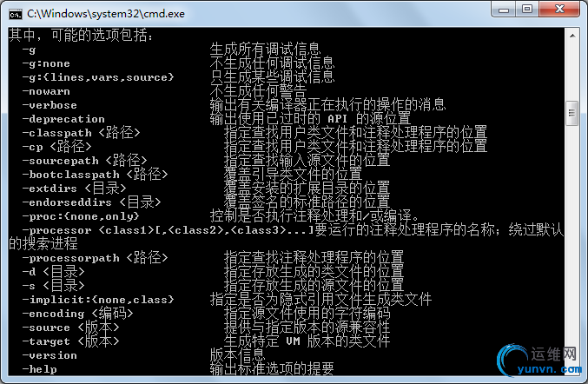Maximize the command prompt window
Image resolution: width=588 pixels, height=384 pixels.
pos(527,9)
